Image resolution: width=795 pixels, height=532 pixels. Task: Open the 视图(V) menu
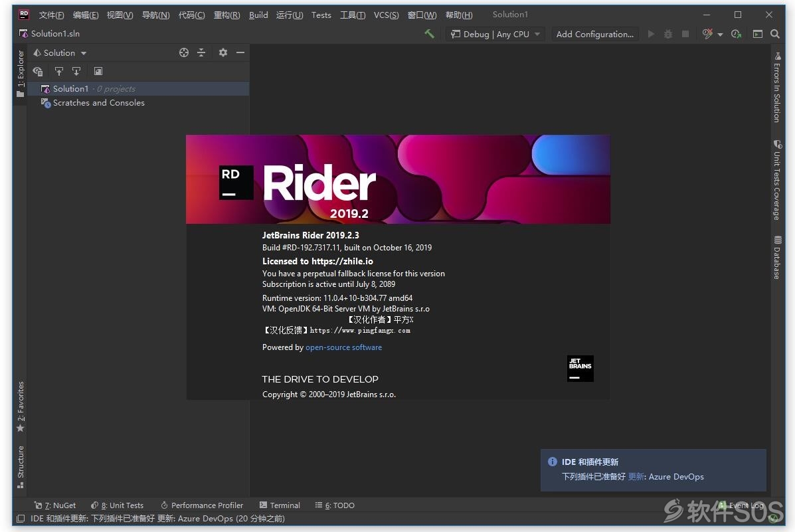click(x=120, y=15)
